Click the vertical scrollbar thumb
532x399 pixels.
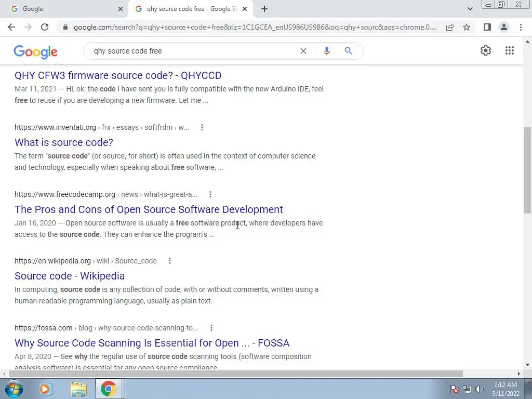click(x=527, y=170)
